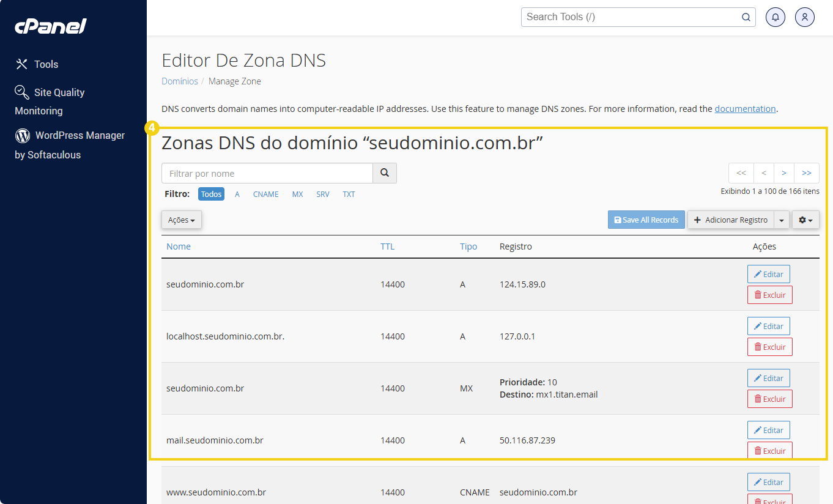Click the 124.15.89.0 record value
Viewport: 833px width, 504px height.
pos(522,284)
